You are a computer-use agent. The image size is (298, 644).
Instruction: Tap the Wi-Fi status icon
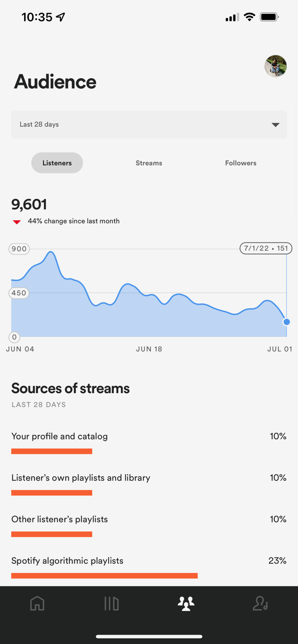[x=249, y=17]
